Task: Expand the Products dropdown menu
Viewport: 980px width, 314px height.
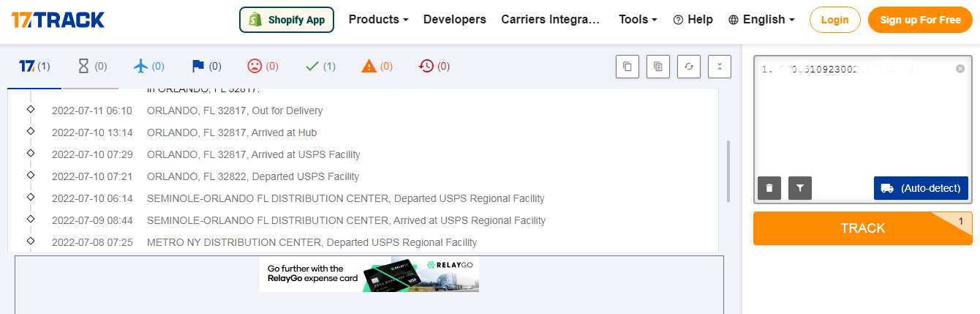Action: click(x=378, y=20)
